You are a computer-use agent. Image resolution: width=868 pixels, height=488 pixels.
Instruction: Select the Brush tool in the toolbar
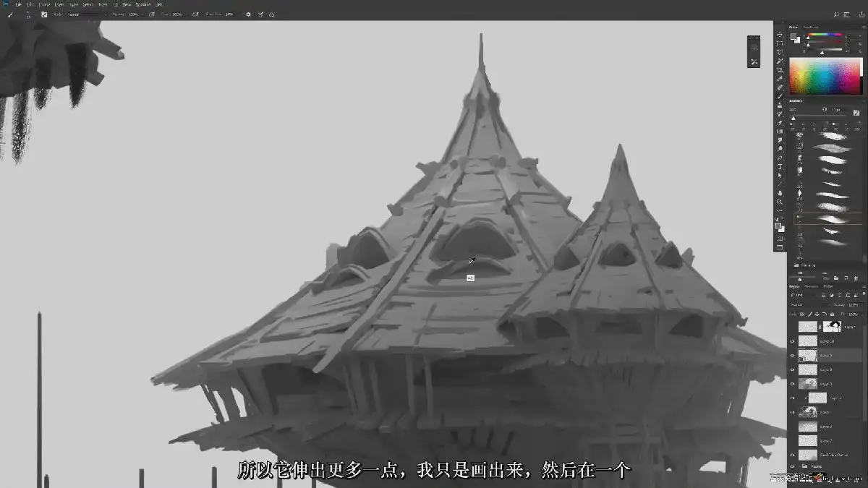pos(780,96)
